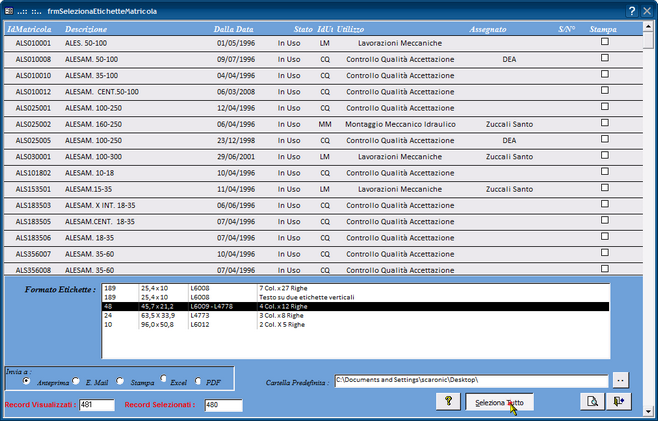This screenshot has width=658, height=421.
Task: Select the Excel radio option
Action: point(163,379)
